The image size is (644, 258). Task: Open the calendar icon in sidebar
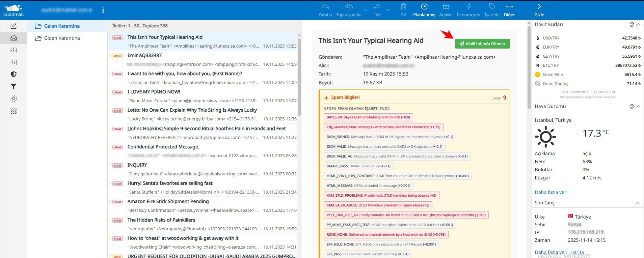(14, 62)
